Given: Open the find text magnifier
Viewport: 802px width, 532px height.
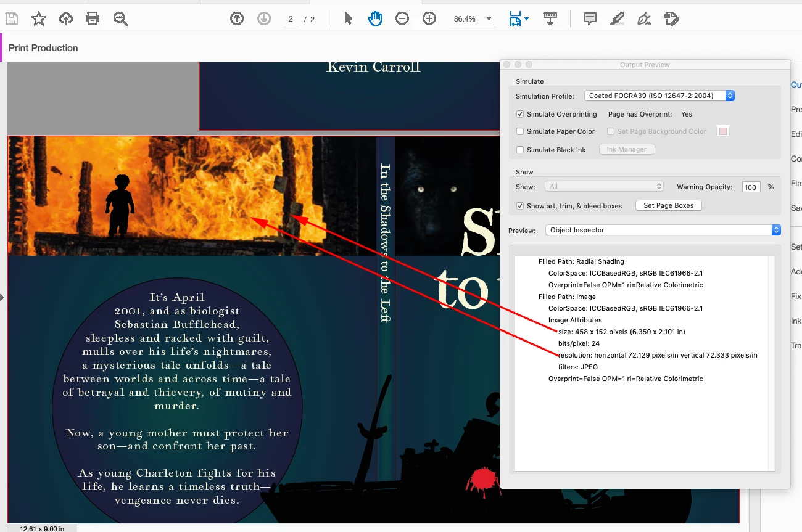Looking at the screenshot, I should pos(120,18).
